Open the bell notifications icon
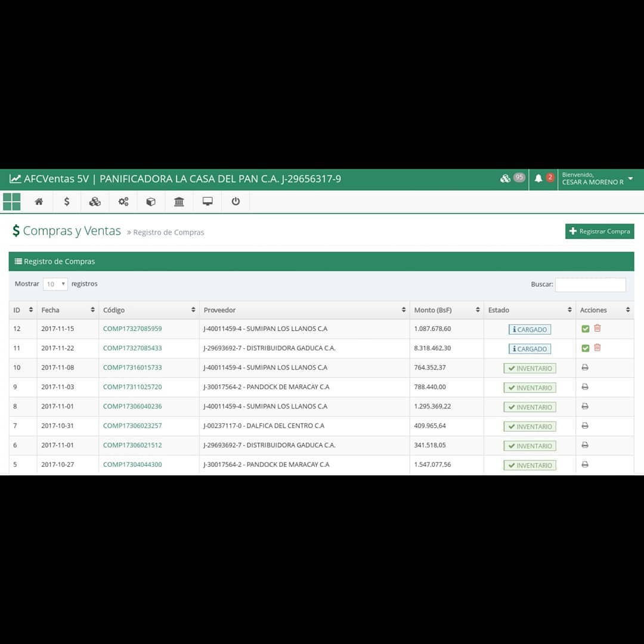Screen dimensions: 644x644 (x=538, y=178)
